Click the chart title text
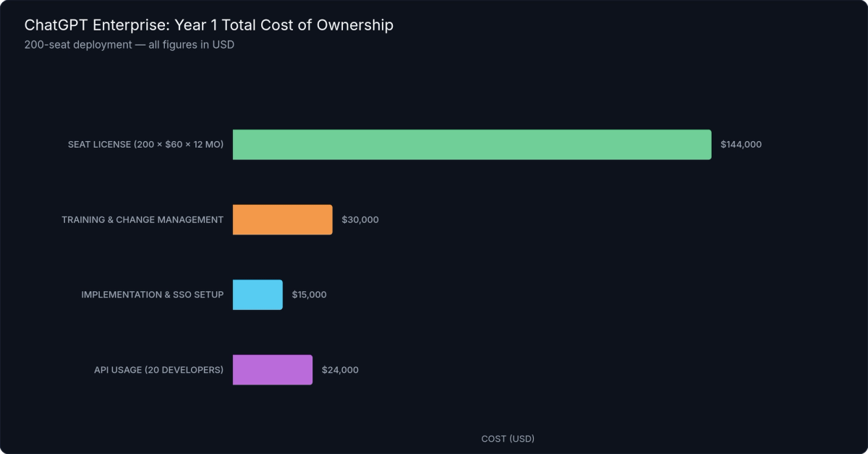Screen dimensions: 868x454 [x=209, y=25]
